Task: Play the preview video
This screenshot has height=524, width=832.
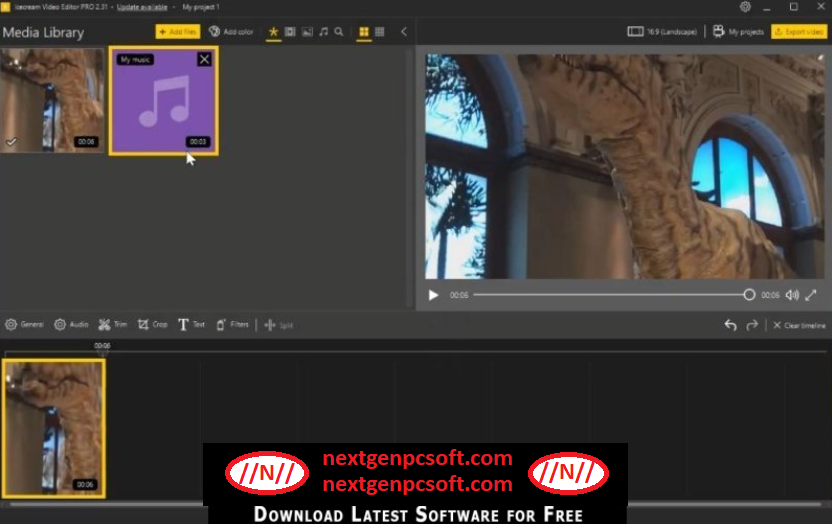Action: (x=434, y=295)
